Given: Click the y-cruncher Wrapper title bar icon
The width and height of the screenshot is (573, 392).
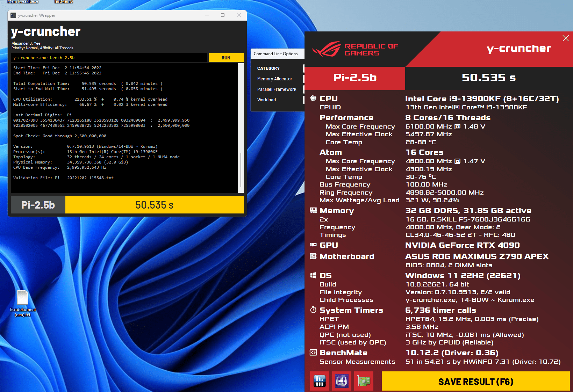Looking at the screenshot, I should click(x=13, y=15).
